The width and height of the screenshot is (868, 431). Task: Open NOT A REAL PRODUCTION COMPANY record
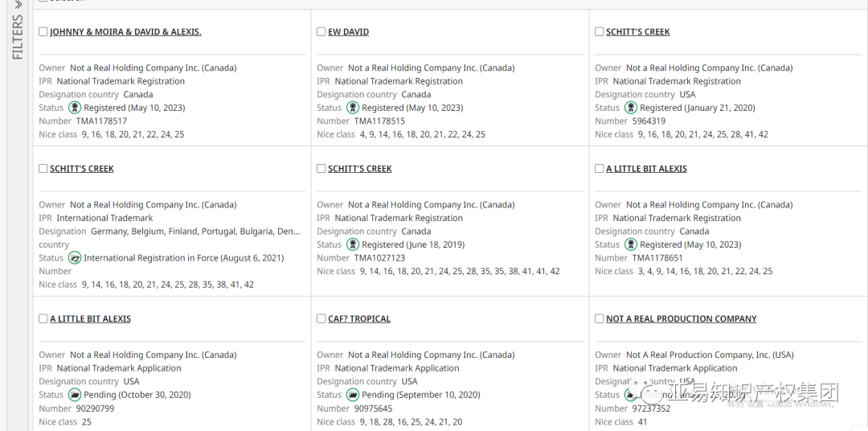[681, 319]
